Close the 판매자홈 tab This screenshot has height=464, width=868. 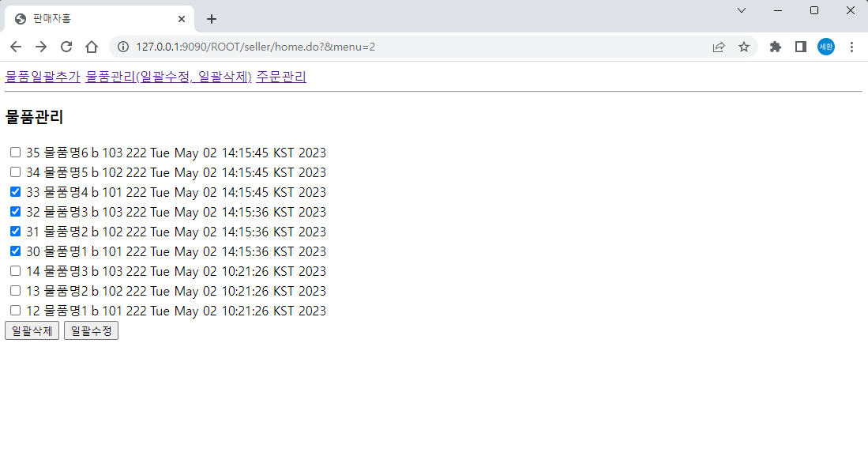coord(182,19)
